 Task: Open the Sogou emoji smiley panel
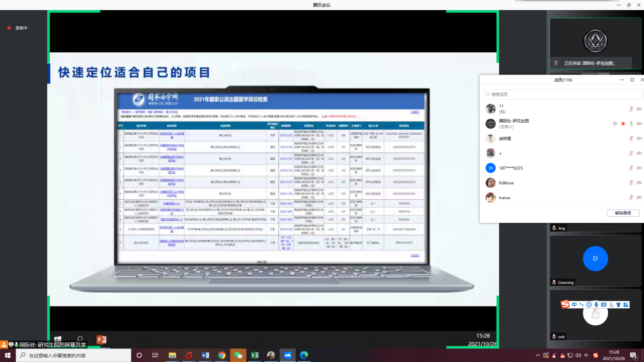[x=589, y=305]
